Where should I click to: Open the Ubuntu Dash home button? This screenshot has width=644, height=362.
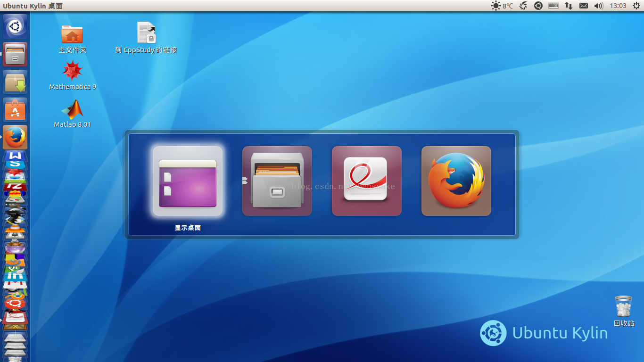(x=15, y=26)
